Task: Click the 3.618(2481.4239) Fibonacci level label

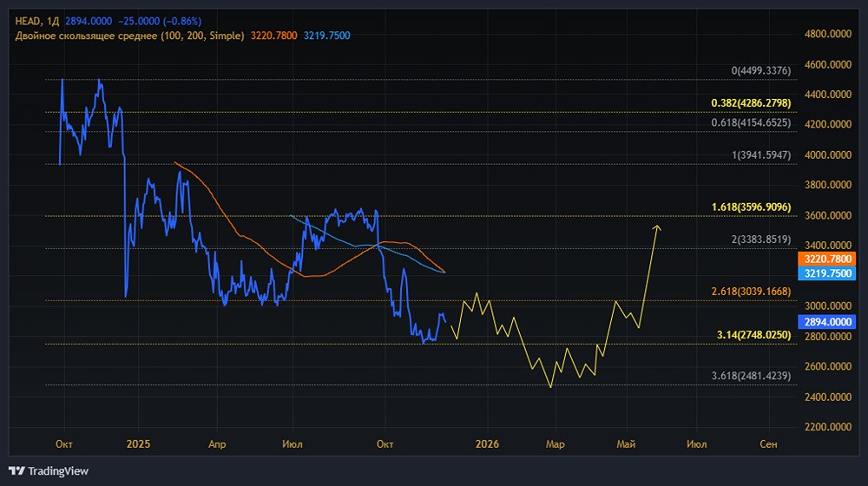Action: (x=751, y=376)
